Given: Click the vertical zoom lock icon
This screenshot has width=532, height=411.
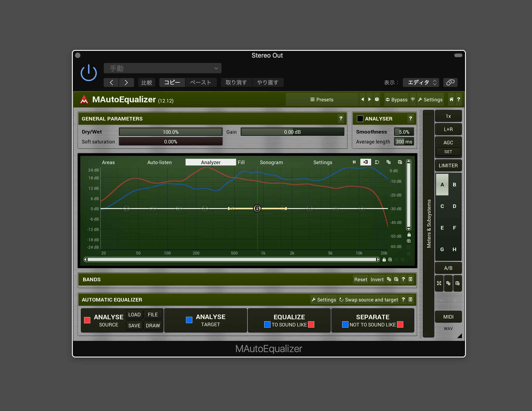Looking at the screenshot, I should click(x=409, y=235).
